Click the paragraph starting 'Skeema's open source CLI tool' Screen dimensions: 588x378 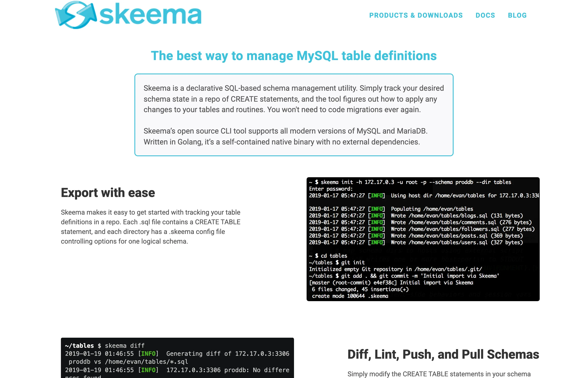[285, 136]
